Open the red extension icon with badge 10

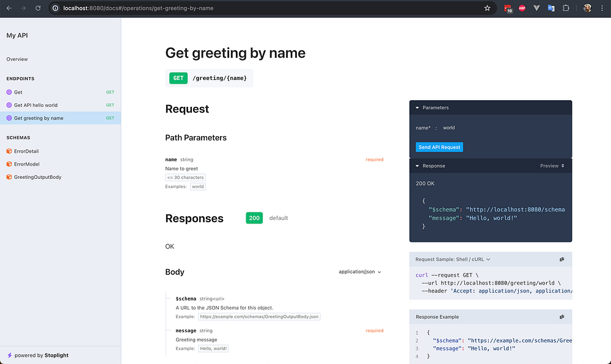(508, 8)
